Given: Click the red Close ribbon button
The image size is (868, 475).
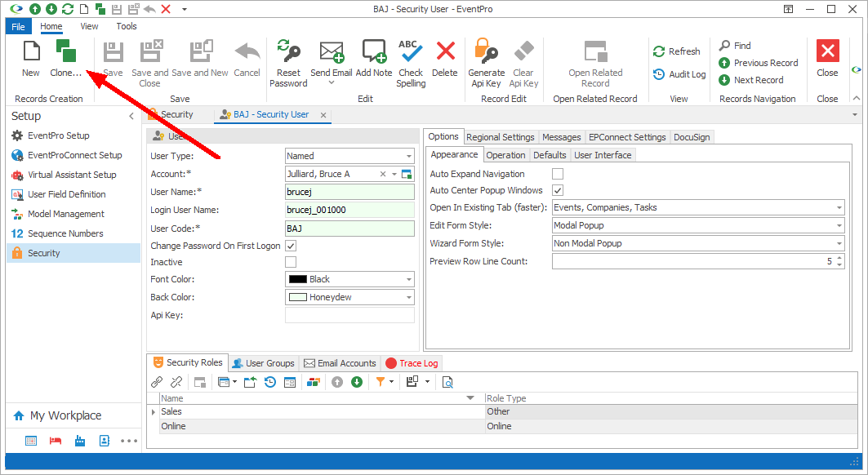Looking at the screenshot, I should click(828, 59).
